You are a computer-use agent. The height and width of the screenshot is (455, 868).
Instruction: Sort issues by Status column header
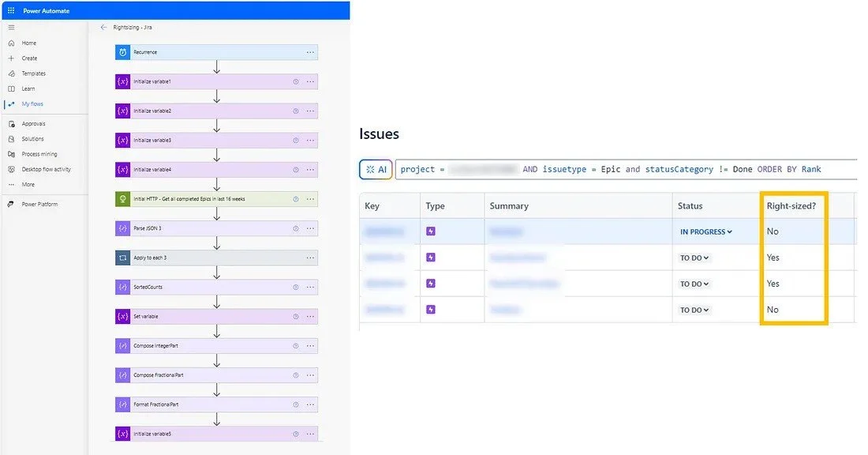[x=690, y=205]
